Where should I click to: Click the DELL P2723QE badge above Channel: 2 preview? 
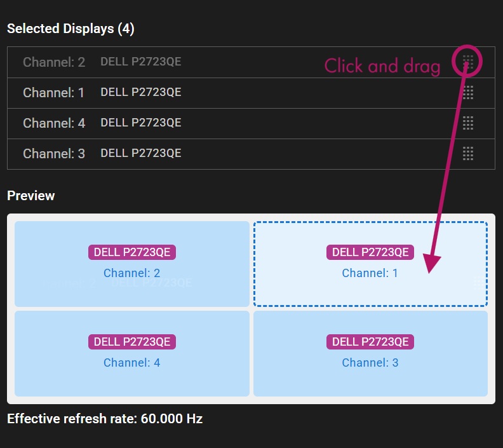point(132,252)
